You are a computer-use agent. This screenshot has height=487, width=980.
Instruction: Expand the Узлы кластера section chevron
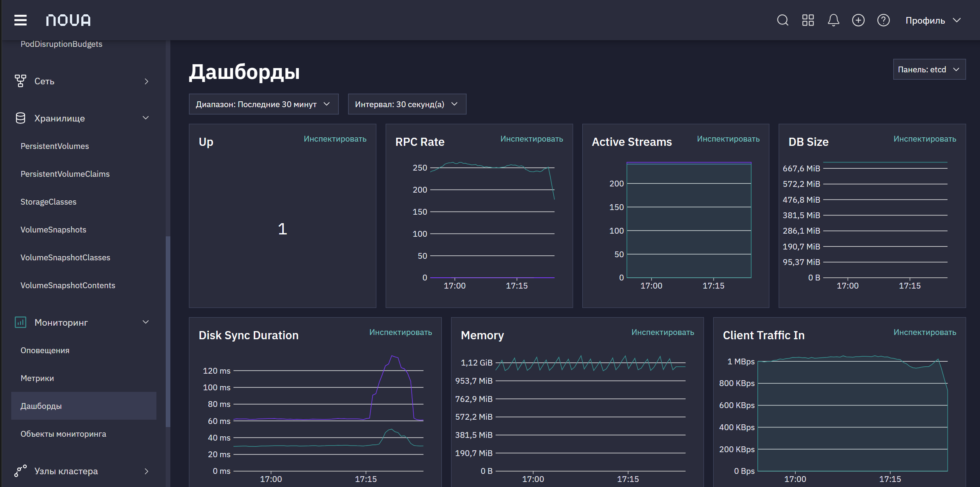[x=146, y=471]
